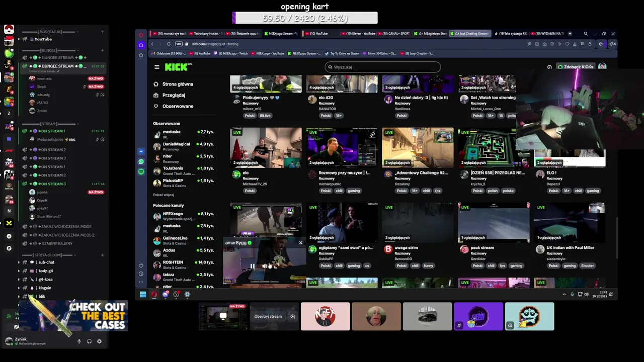Screen dimensions: 644x362
Task: Click the Discord icon in the taskbar
Action: pyautogui.click(x=165, y=295)
